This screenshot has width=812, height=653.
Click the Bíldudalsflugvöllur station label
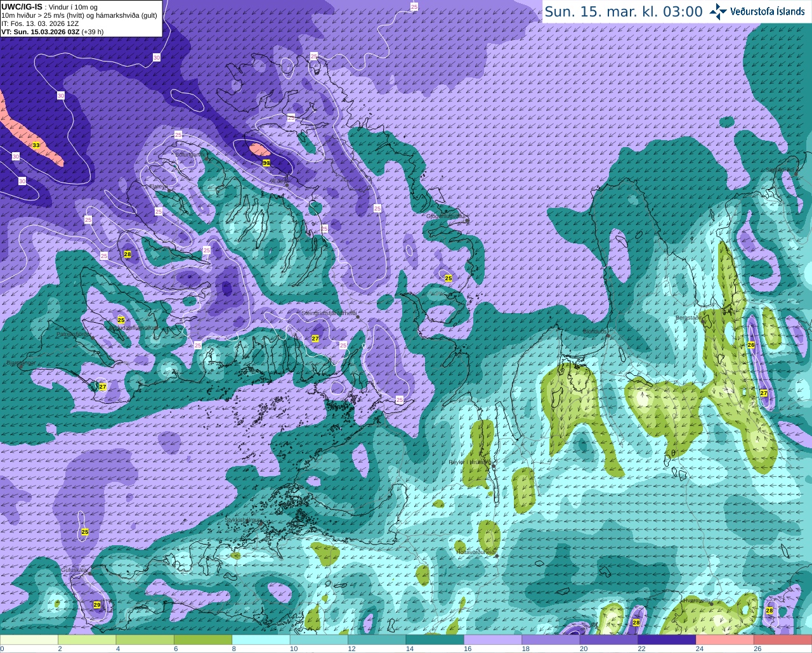click(x=132, y=327)
